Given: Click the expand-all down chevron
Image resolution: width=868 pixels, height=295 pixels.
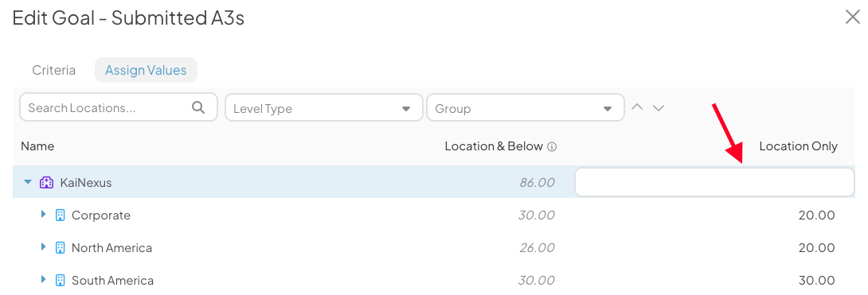Looking at the screenshot, I should coord(659,107).
